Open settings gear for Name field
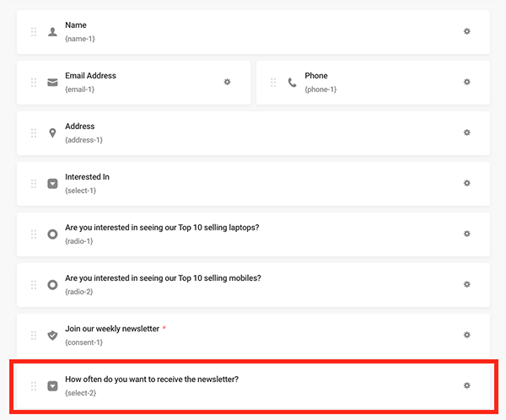 click(x=467, y=31)
